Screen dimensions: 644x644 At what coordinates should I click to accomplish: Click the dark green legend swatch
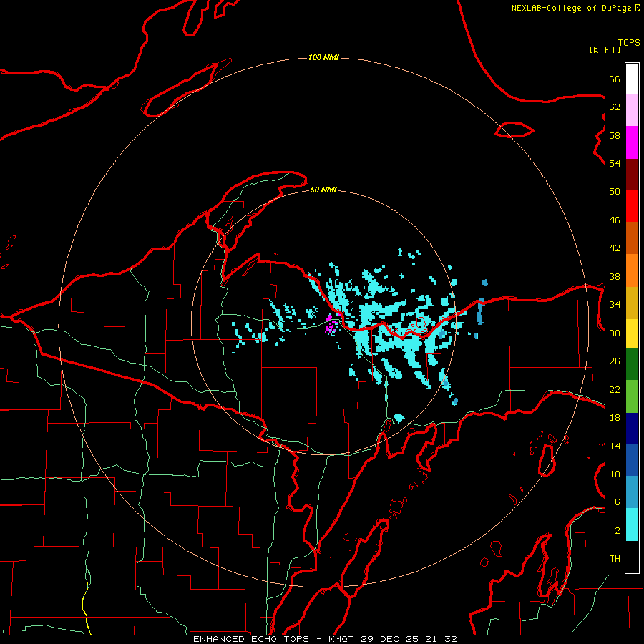pos(632,364)
